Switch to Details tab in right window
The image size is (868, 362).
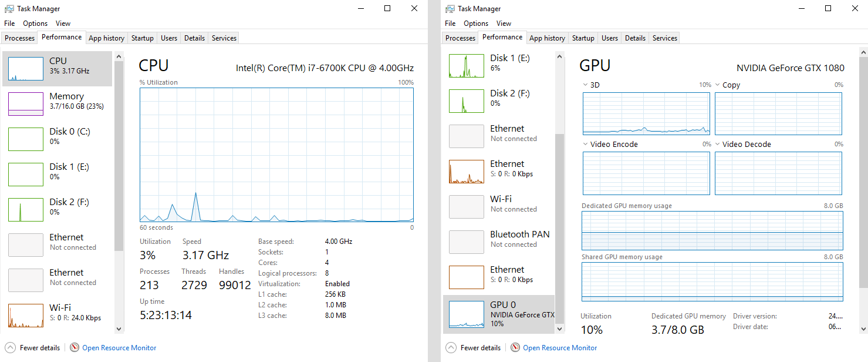pyautogui.click(x=635, y=38)
